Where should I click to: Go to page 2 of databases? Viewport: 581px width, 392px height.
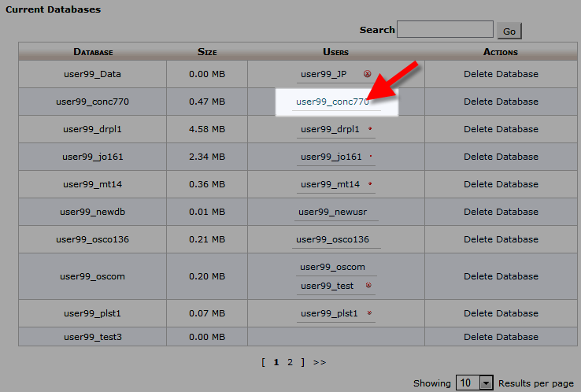(290, 362)
